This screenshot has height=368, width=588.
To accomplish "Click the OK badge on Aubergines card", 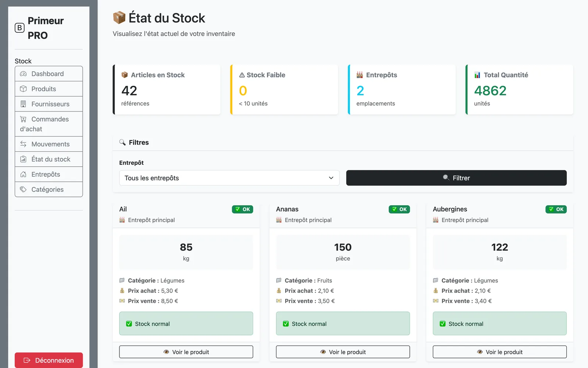I will point(556,209).
